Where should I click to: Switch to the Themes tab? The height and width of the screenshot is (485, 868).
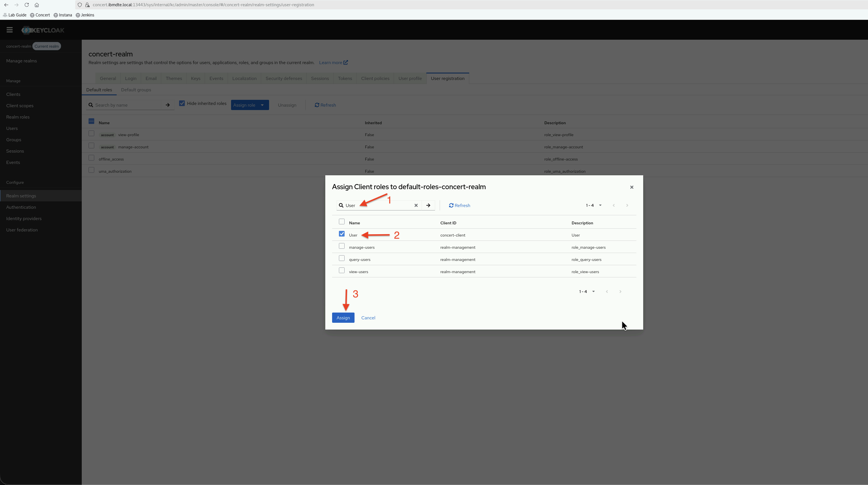tap(174, 79)
